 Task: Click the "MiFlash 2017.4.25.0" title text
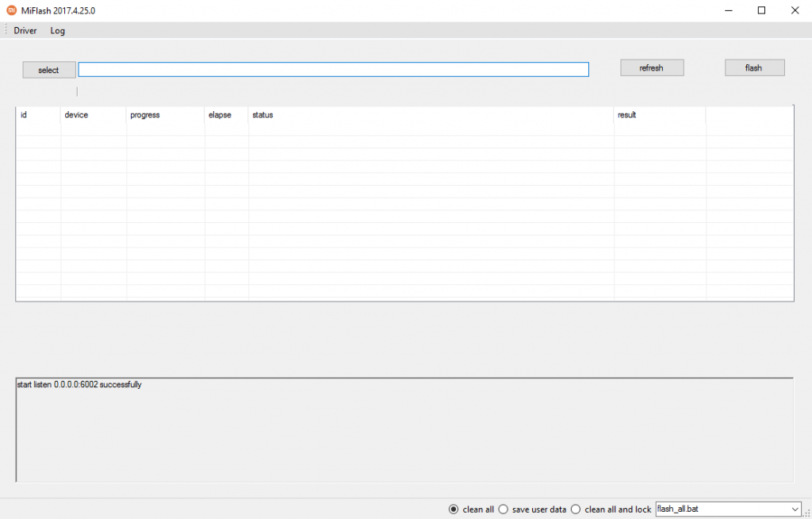pyautogui.click(x=58, y=10)
